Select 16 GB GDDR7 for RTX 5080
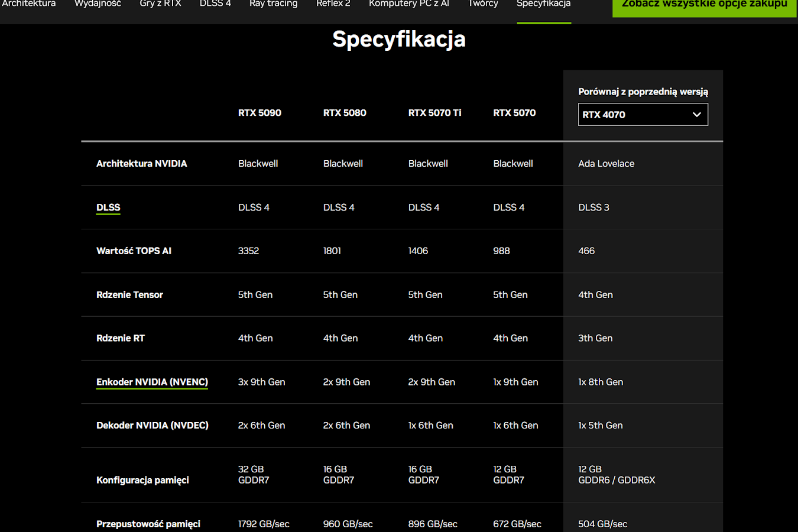Screen dimensions: 798x532 (x=339, y=475)
